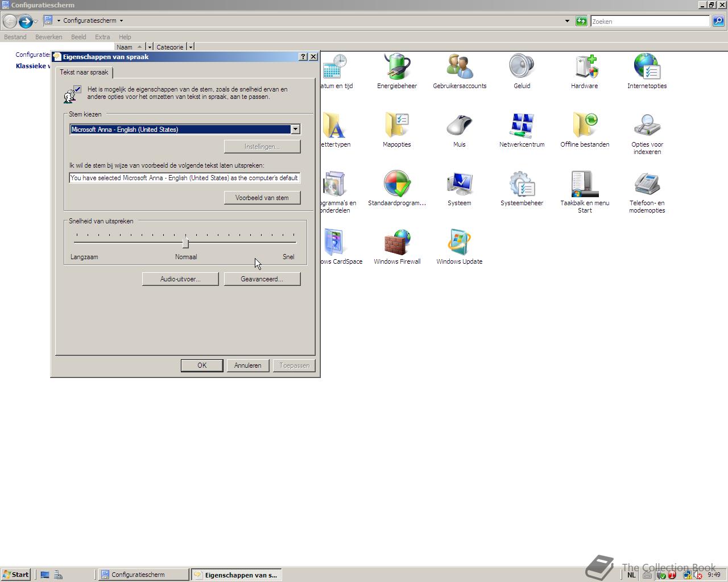728x582 pixels.
Task: Open the Bewerken menu
Action: tap(48, 37)
